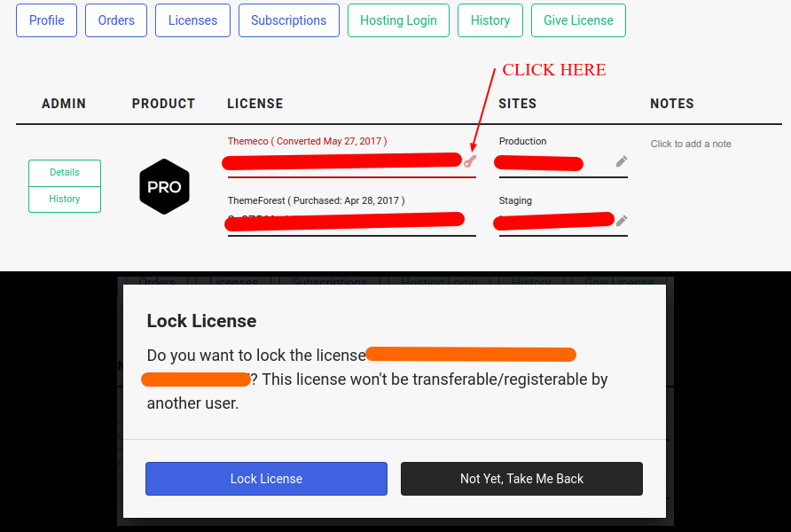Click the 'Click to add a note' text

[691, 144]
